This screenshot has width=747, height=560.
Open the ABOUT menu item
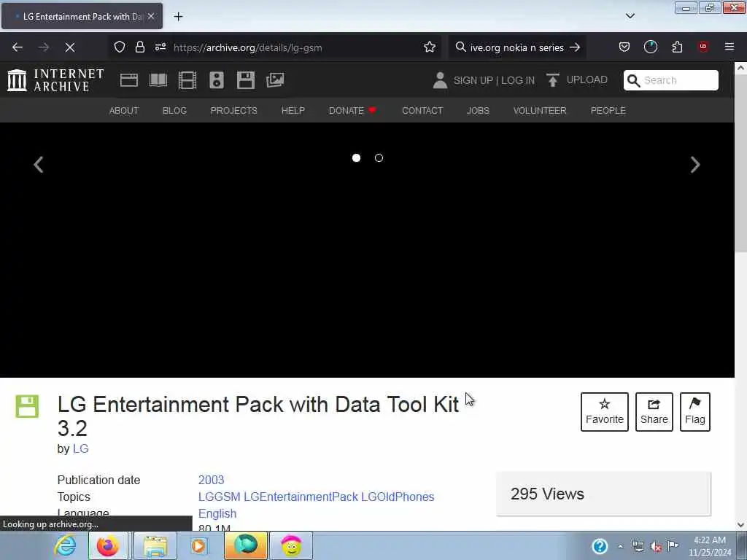(x=124, y=111)
